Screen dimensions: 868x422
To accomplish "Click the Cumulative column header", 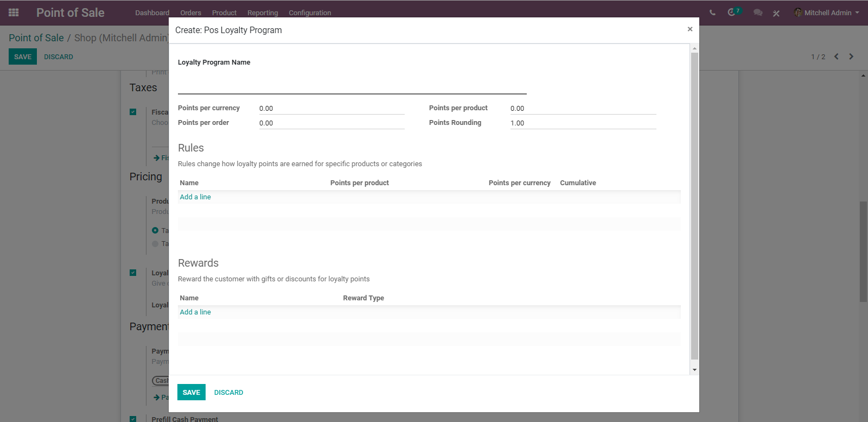I will (578, 183).
